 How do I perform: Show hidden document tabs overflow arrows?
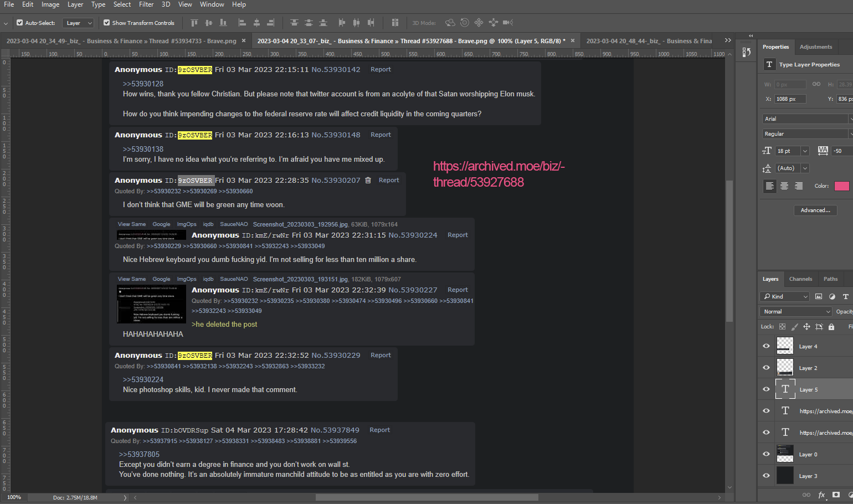(728, 40)
